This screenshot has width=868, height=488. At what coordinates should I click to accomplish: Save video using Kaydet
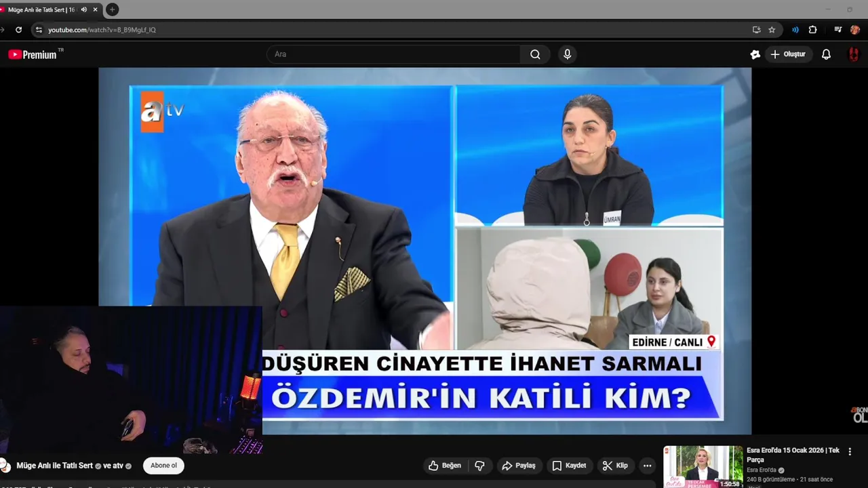coord(569,466)
